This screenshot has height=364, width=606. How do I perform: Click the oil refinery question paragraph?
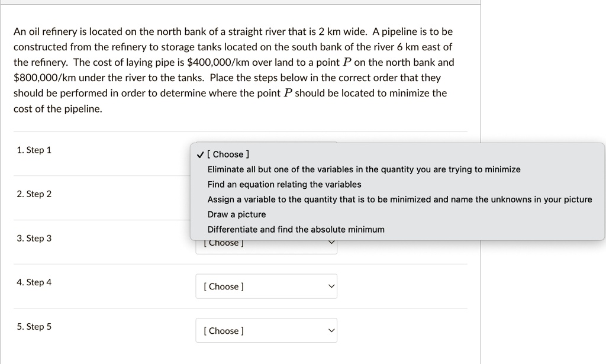click(233, 70)
